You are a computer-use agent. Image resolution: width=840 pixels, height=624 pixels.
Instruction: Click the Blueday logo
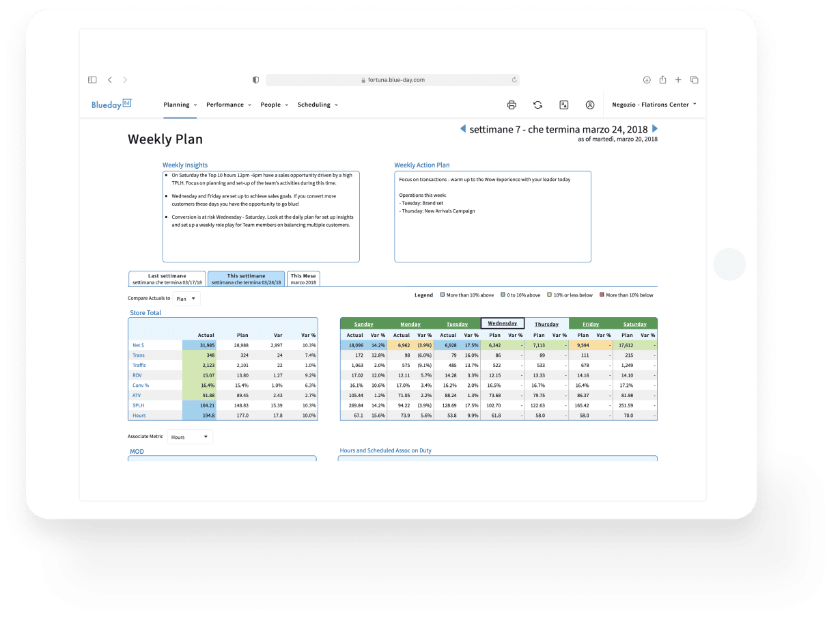coord(111,105)
